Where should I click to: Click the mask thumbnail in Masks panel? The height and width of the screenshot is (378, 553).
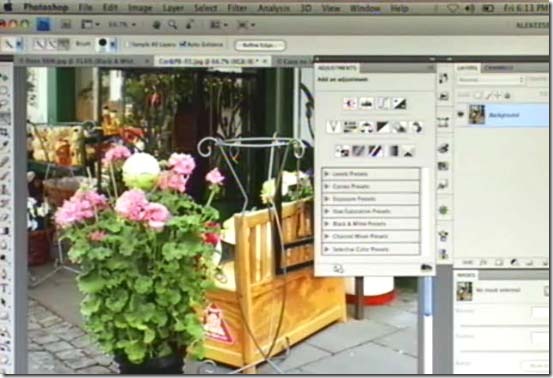tap(464, 291)
